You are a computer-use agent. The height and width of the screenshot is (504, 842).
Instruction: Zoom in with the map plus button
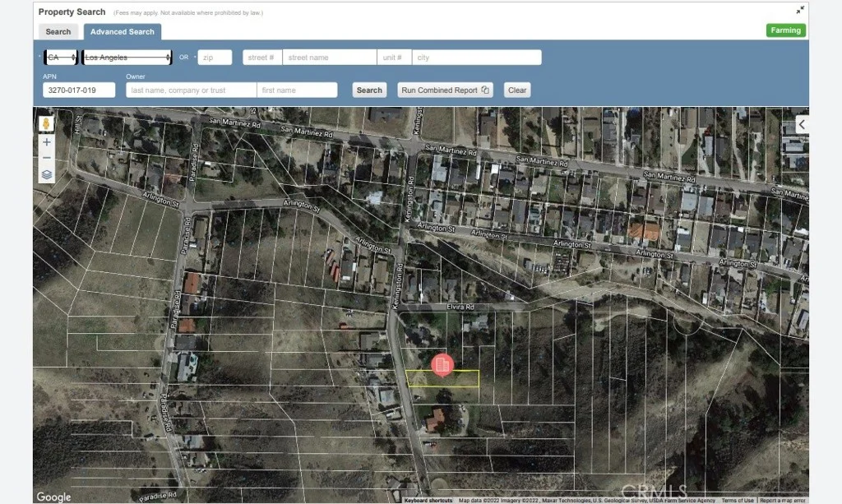tap(47, 142)
